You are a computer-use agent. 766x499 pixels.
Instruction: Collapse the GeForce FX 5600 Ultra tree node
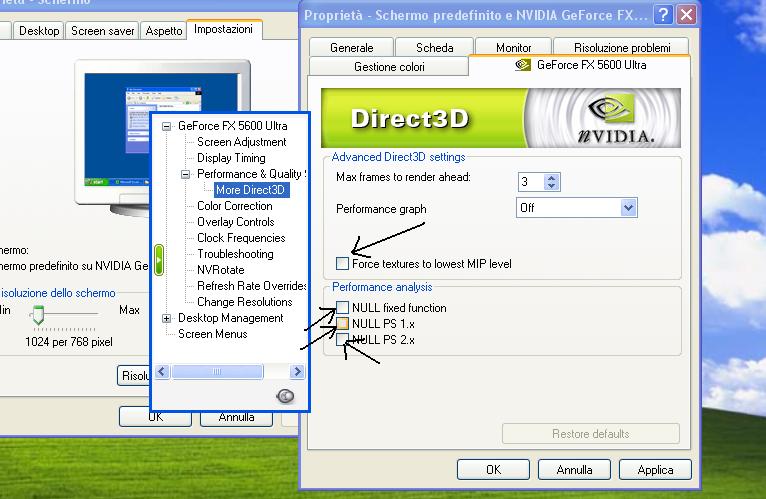[167, 126]
